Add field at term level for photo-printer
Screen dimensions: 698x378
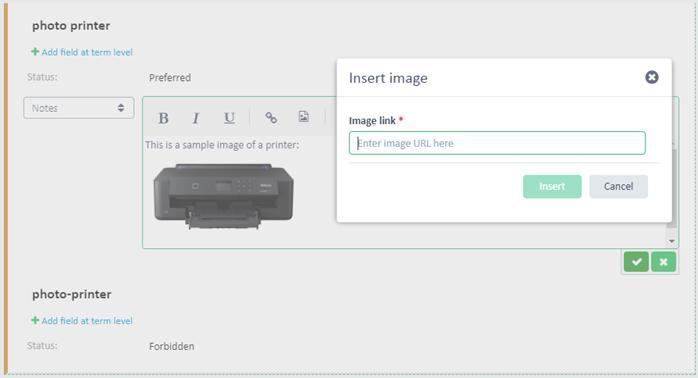pos(82,321)
